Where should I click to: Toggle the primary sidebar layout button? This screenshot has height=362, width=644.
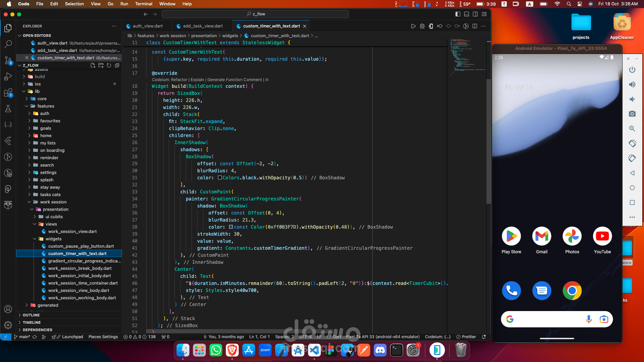click(458, 14)
